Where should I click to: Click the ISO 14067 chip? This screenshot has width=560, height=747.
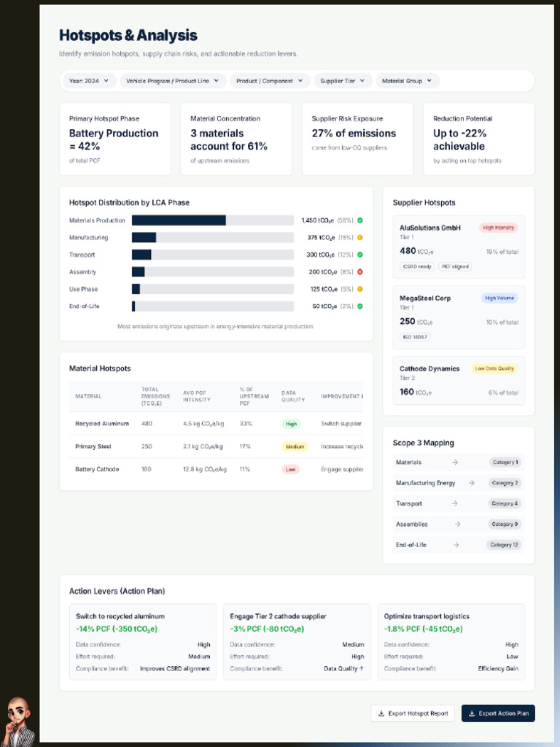(x=415, y=337)
